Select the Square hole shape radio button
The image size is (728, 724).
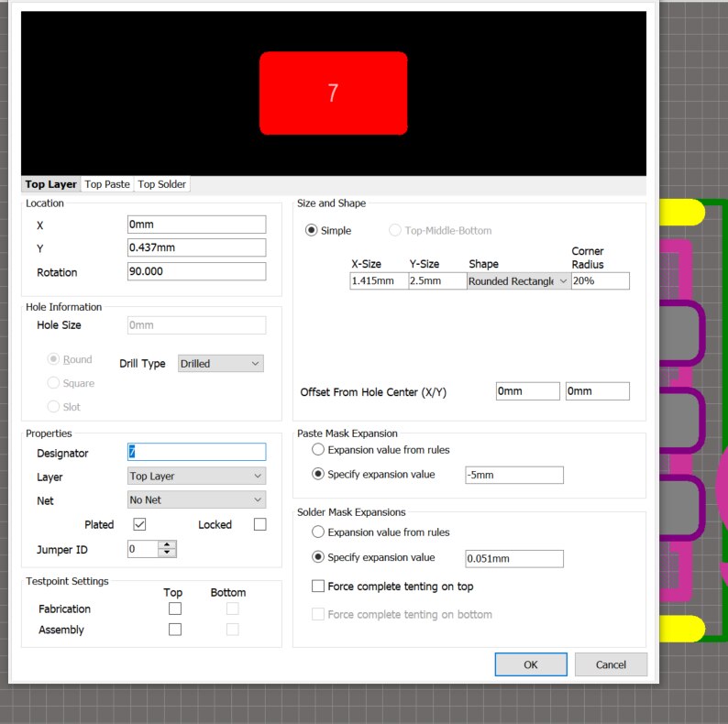(53, 383)
